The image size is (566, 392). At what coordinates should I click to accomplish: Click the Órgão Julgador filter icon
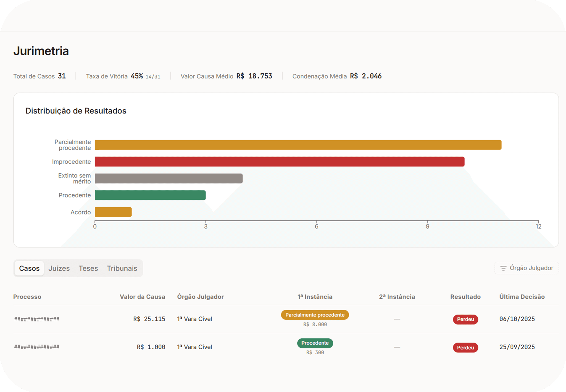[503, 268]
